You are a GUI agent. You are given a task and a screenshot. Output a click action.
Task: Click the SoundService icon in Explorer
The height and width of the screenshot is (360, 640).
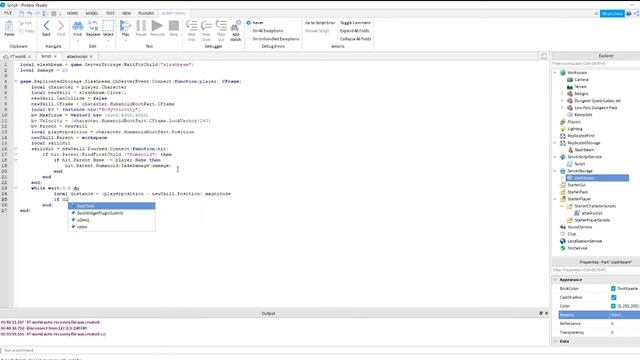click(563, 227)
